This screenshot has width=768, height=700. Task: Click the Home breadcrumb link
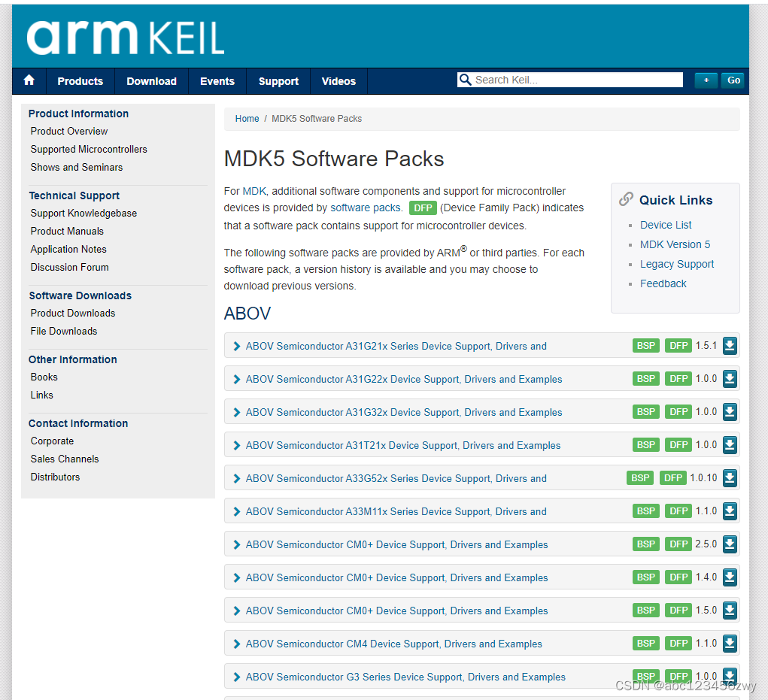click(x=247, y=119)
